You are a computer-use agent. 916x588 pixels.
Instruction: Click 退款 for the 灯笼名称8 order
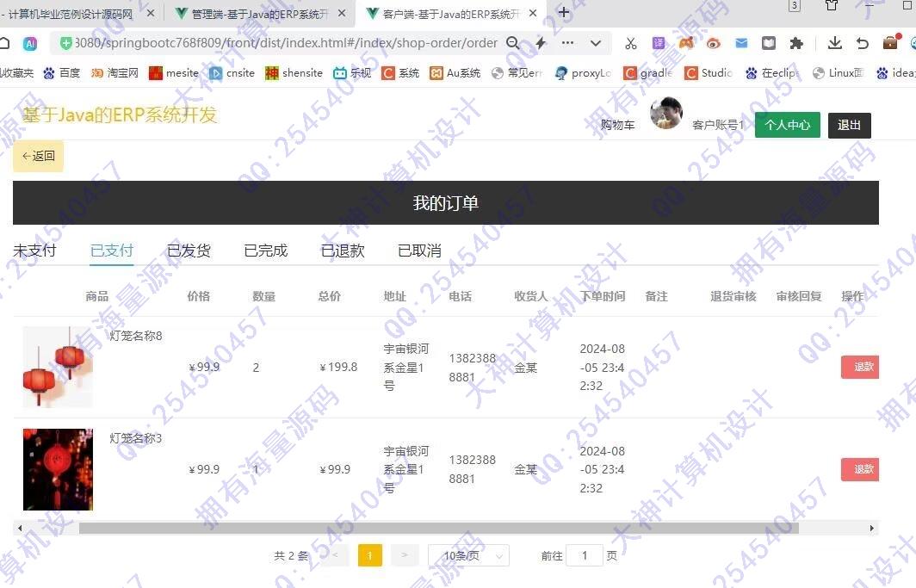861,368
